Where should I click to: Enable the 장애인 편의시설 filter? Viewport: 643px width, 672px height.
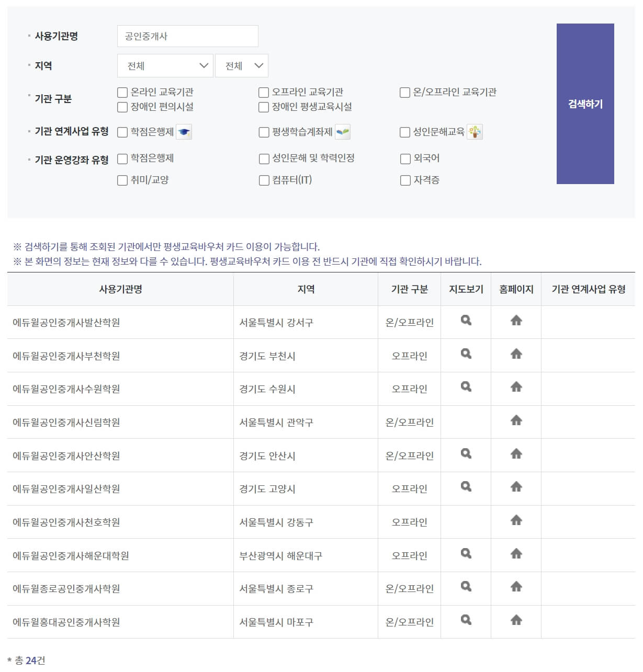pyautogui.click(x=121, y=107)
